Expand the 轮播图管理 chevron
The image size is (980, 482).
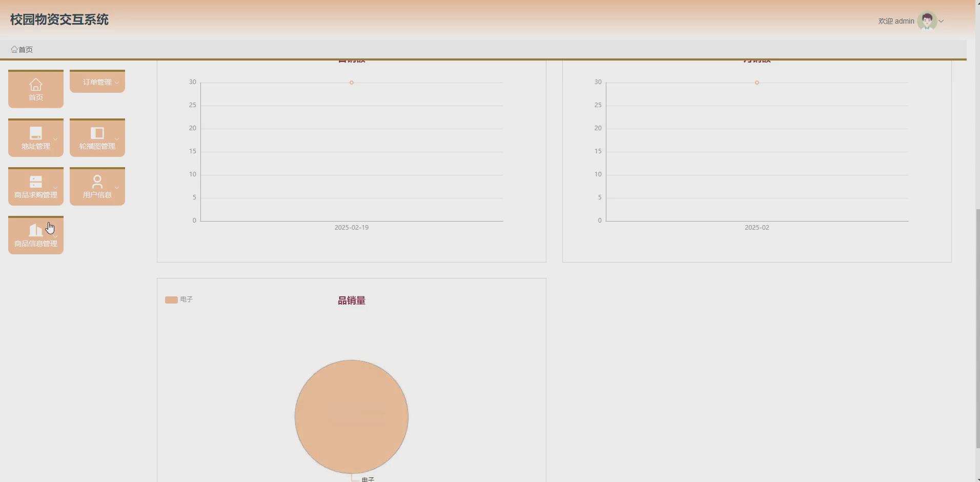point(117,139)
